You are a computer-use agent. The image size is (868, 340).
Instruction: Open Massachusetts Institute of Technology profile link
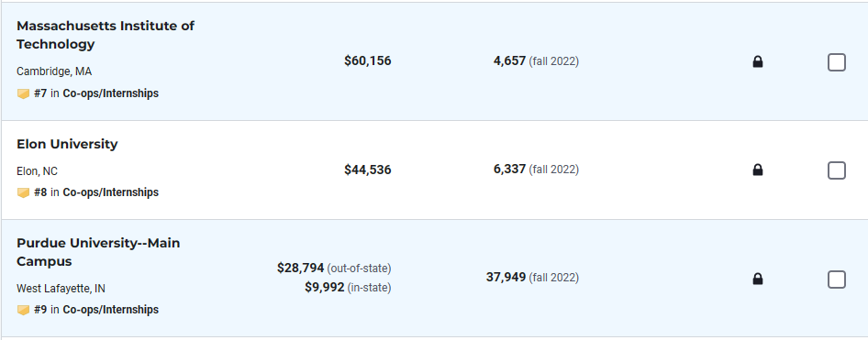(x=106, y=35)
